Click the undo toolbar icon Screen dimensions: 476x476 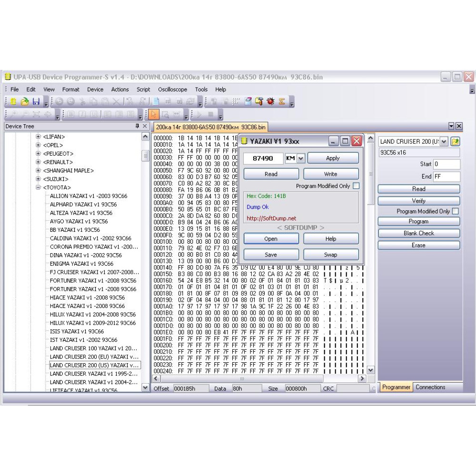(x=59, y=101)
